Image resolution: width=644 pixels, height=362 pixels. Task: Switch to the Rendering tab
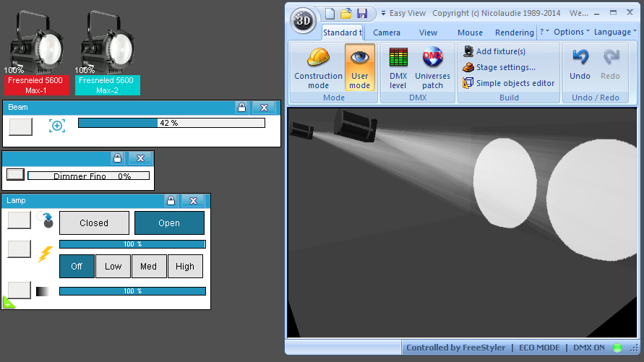[514, 33]
